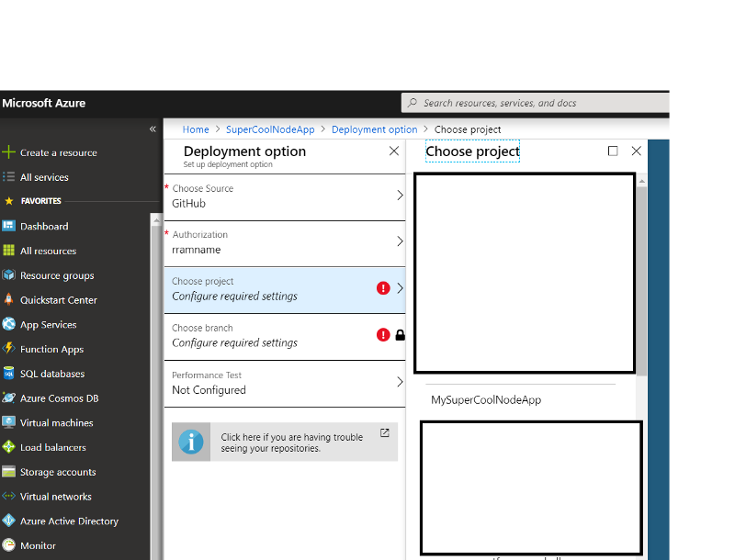
Task: Click the Monitor gauge icon
Action: [8, 545]
